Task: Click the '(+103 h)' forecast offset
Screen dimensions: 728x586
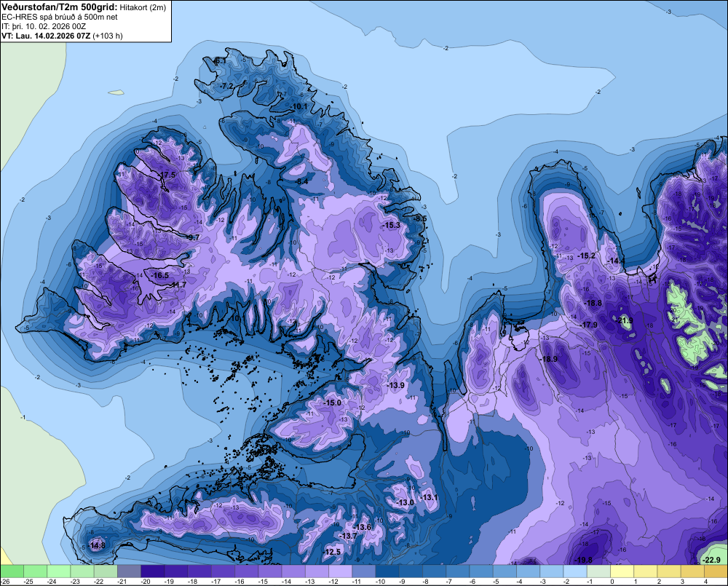Action: 108,36
